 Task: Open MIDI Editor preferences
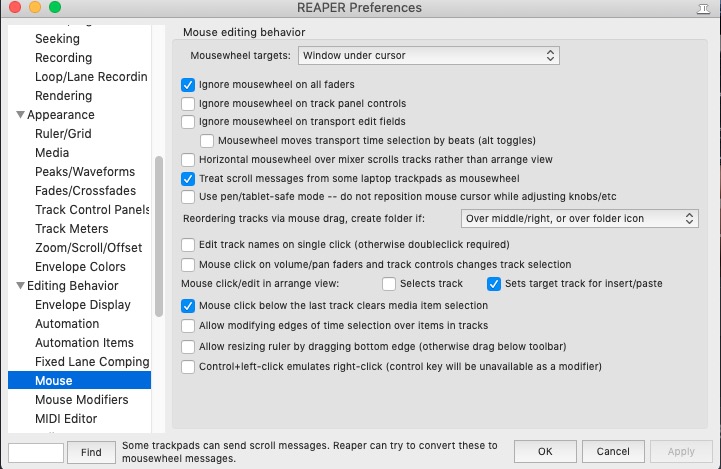pyautogui.click(x=66, y=419)
